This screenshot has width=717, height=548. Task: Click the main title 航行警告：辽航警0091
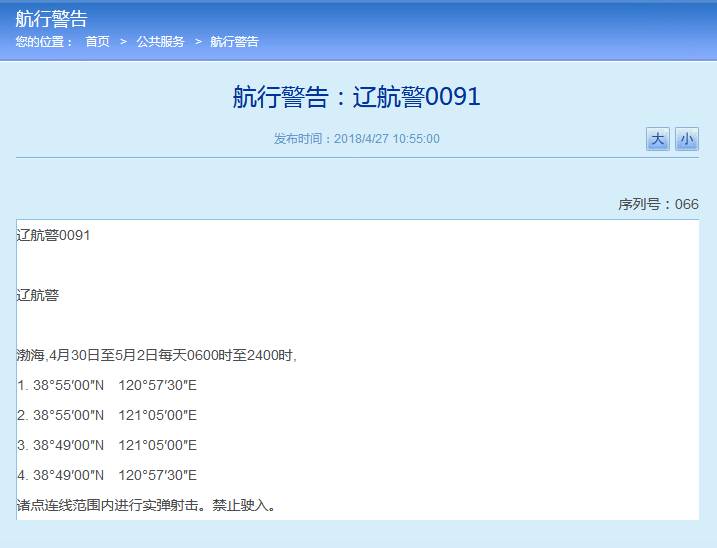click(x=357, y=97)
